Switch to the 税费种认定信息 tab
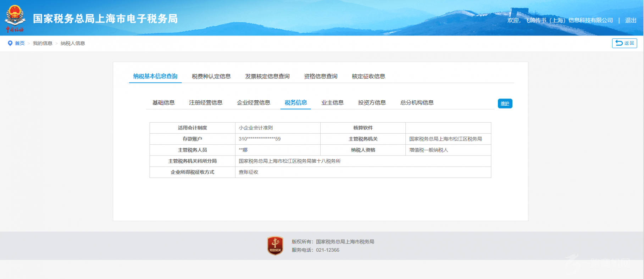644x279 pixels. click(x=211, y=76)
